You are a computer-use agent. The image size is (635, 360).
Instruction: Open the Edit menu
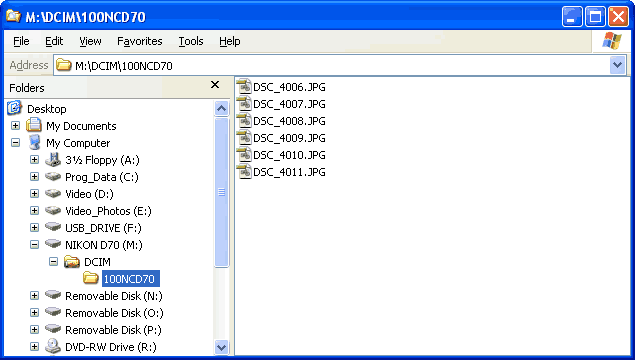(54, 41)
